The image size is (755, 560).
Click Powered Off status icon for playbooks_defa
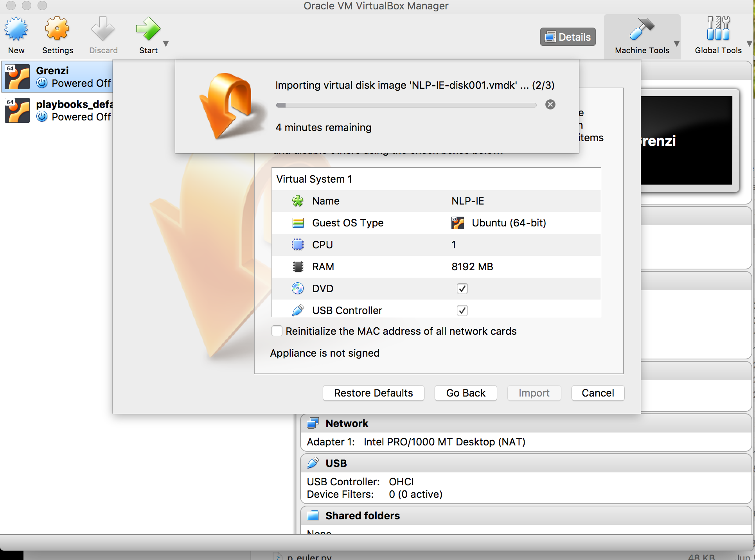tap(42, 117)
